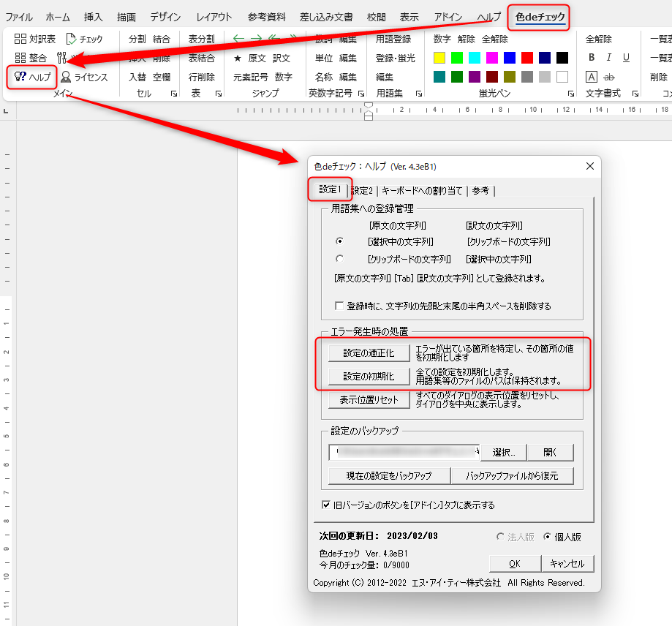Viewport: 672px width, 626px height.
Task: Apply Underline text formatting
Action: point(627,58)
